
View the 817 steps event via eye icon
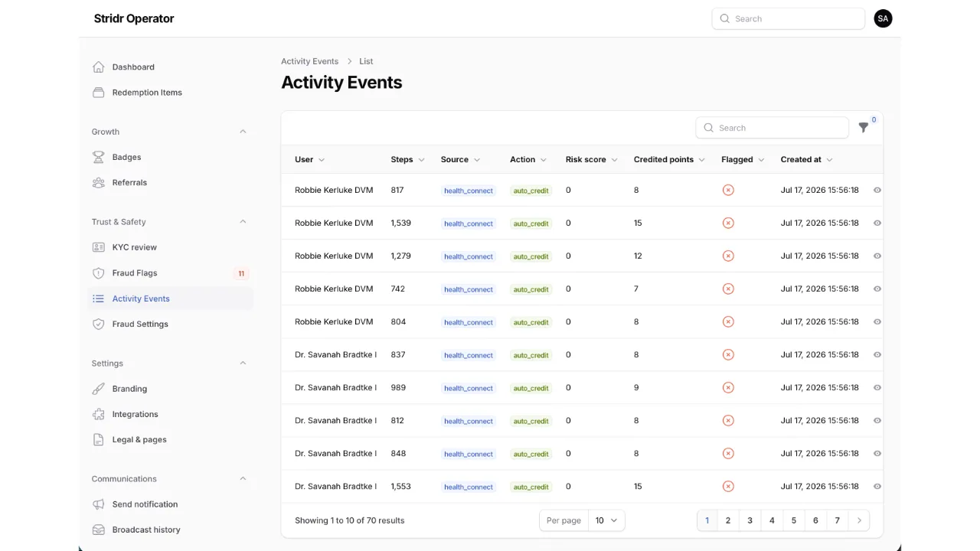(877, 190)
